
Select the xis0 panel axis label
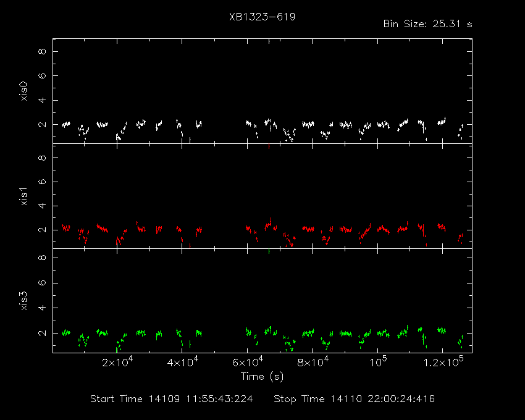pos(23,91)
